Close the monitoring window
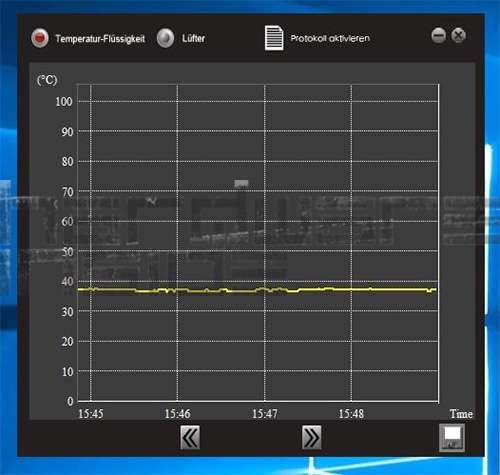500x475 pixels. tap(459, 35)
